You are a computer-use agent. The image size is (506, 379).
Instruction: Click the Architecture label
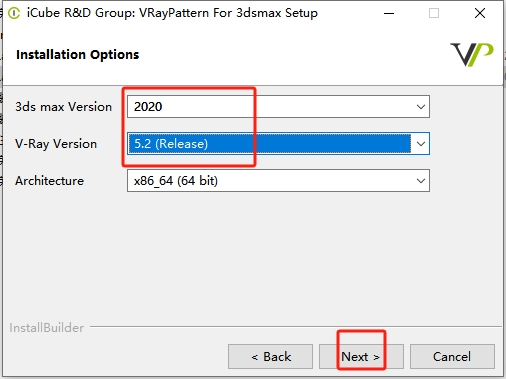point(49,181)
